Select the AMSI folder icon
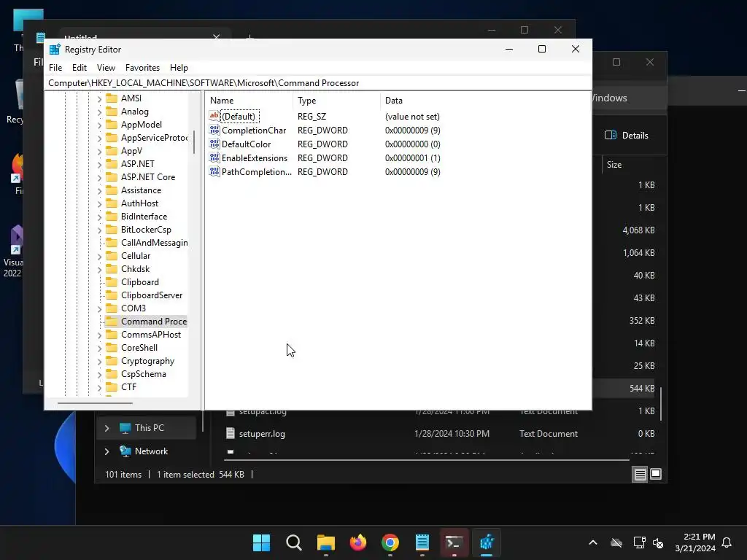The height and width of the screenshot is (560, 747). pos(112,98)
